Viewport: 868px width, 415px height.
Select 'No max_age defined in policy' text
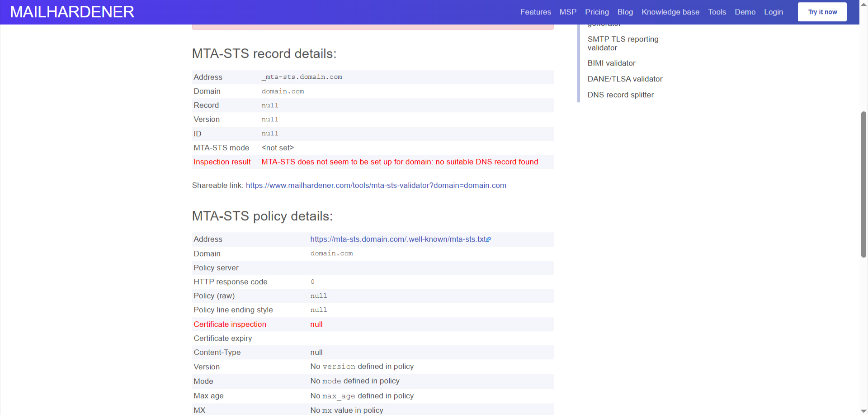[x=362, y=396]
